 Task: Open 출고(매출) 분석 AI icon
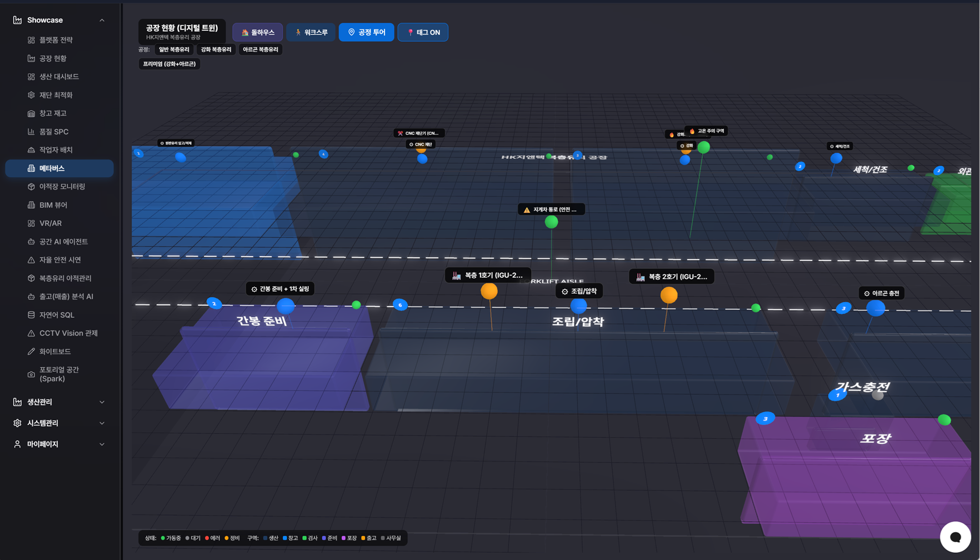tap(31, 297)
